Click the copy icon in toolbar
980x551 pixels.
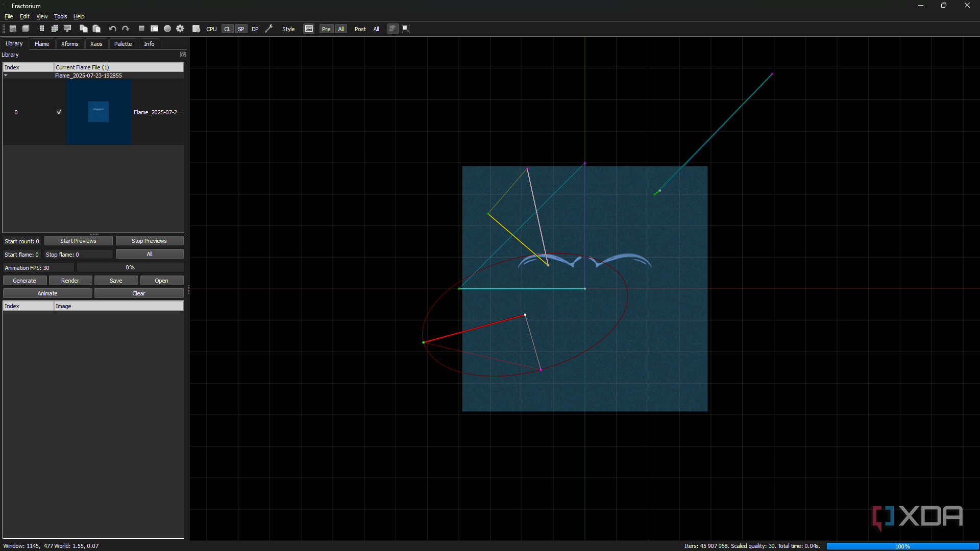[x=83, y=29]
